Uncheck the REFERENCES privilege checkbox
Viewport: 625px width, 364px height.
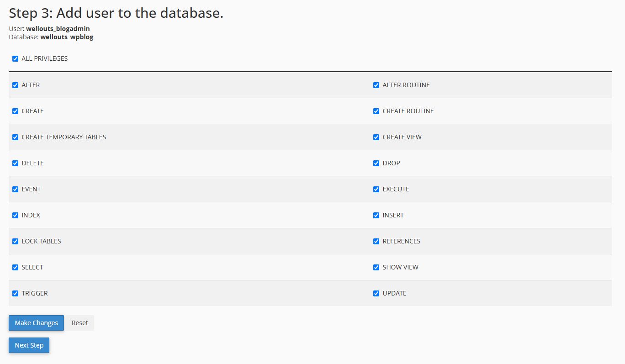tap(376, 241)
